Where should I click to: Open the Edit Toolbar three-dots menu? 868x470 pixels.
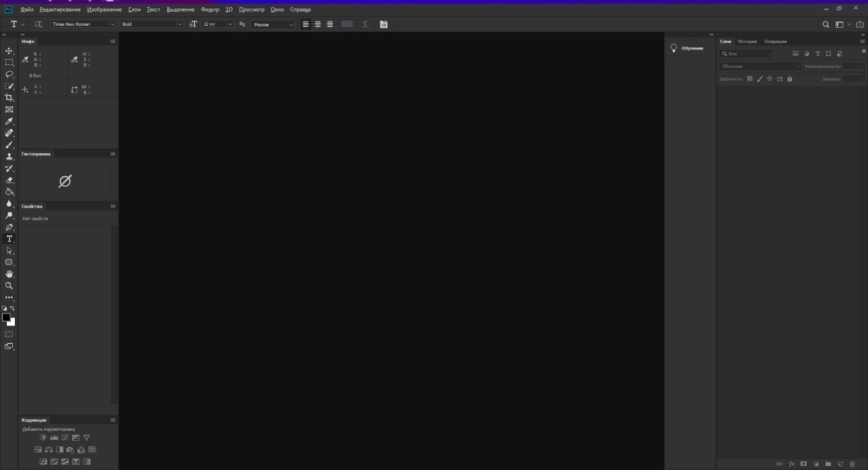coord(9,298)
